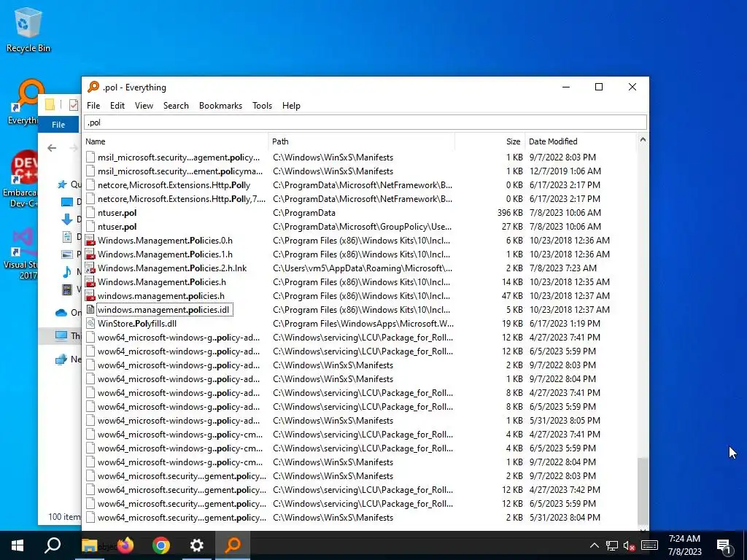747x560 pixels.
Task: Open Settings gear from taskbar
Action: coord(197,545)
